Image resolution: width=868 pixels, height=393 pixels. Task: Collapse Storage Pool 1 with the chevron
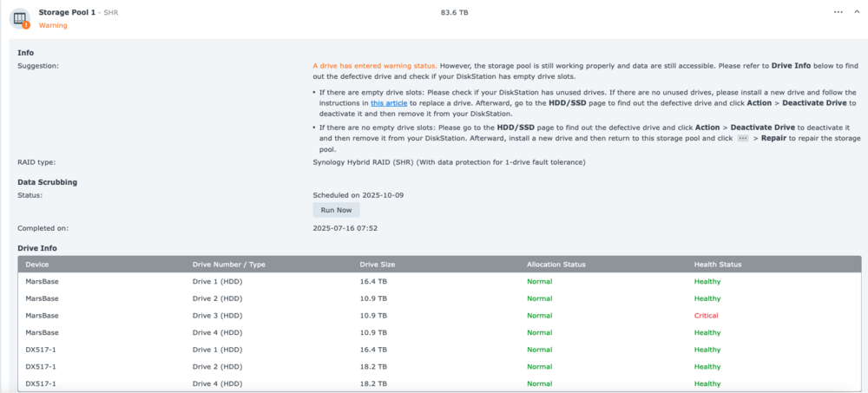pos(858,12)
